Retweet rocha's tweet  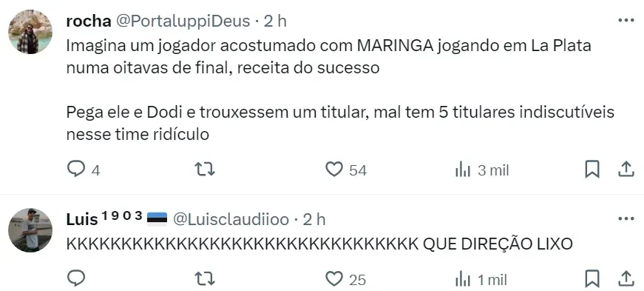pyautogui.click(x=204, y=169)
